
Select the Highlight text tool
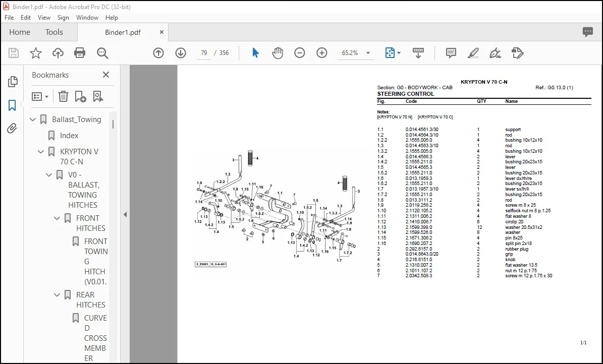(x=473, y=53)
